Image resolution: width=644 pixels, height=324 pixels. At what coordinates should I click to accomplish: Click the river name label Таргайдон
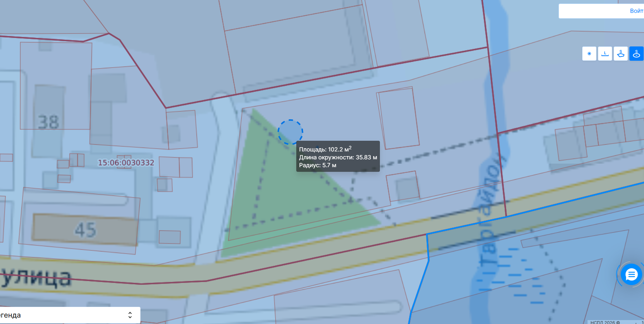(491, 211)
